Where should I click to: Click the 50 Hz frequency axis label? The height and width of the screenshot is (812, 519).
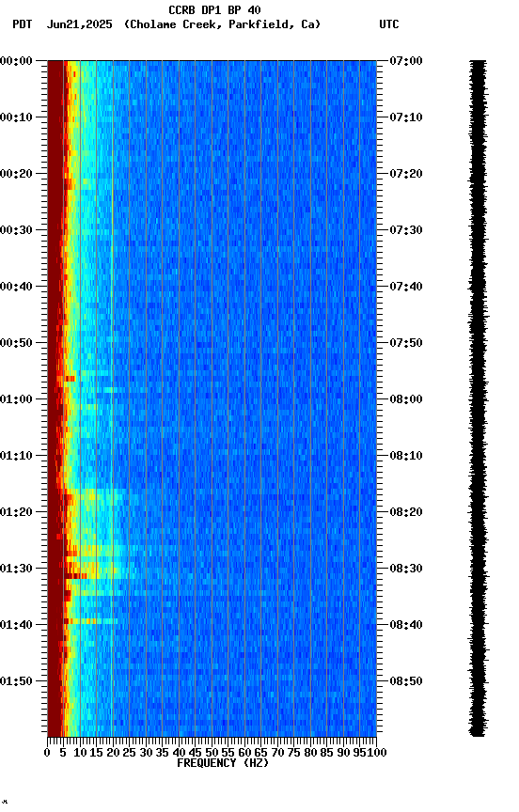click(x=212, y=753)
